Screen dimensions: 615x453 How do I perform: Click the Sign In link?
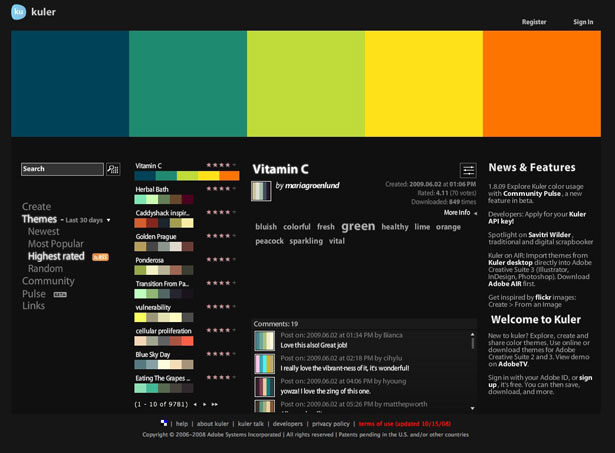pos(583,22)
